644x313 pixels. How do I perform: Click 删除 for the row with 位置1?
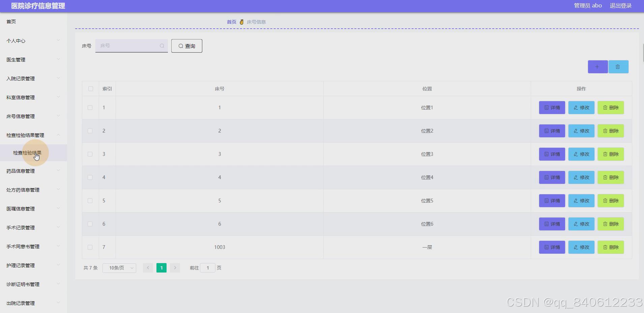tap(611, 108)
